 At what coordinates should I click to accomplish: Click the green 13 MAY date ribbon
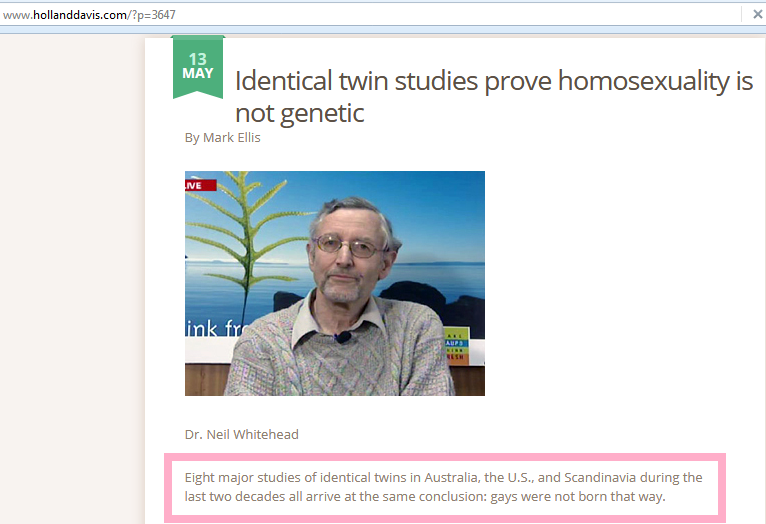click(198, 67)
